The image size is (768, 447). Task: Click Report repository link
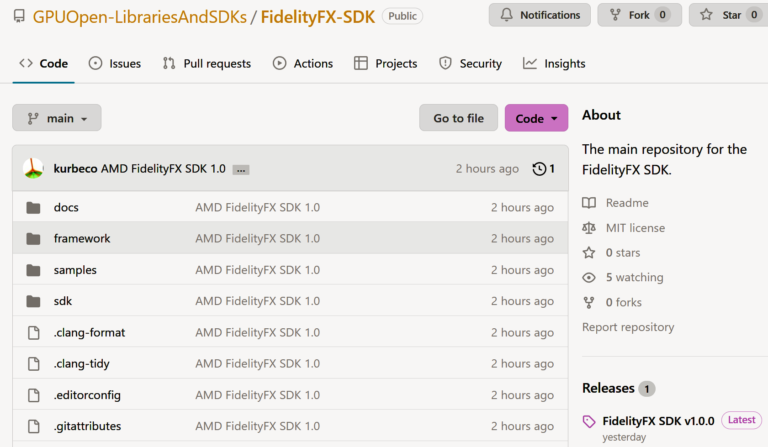628,327
